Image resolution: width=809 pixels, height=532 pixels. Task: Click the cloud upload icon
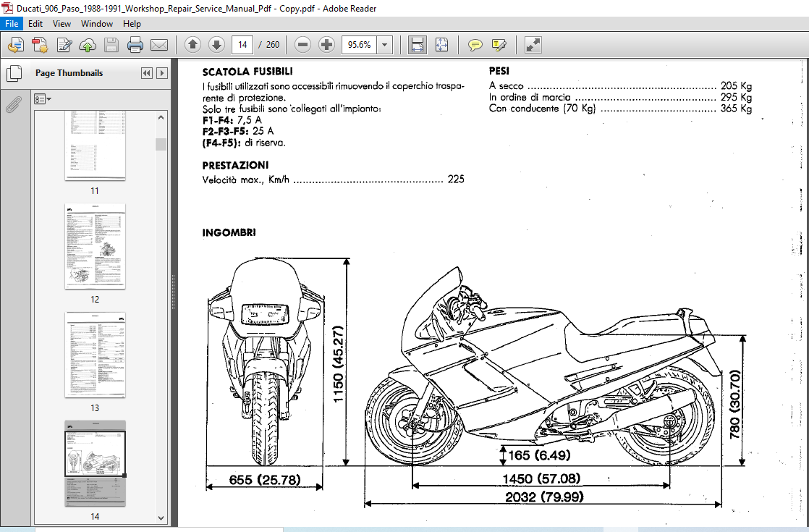(87, 45)
